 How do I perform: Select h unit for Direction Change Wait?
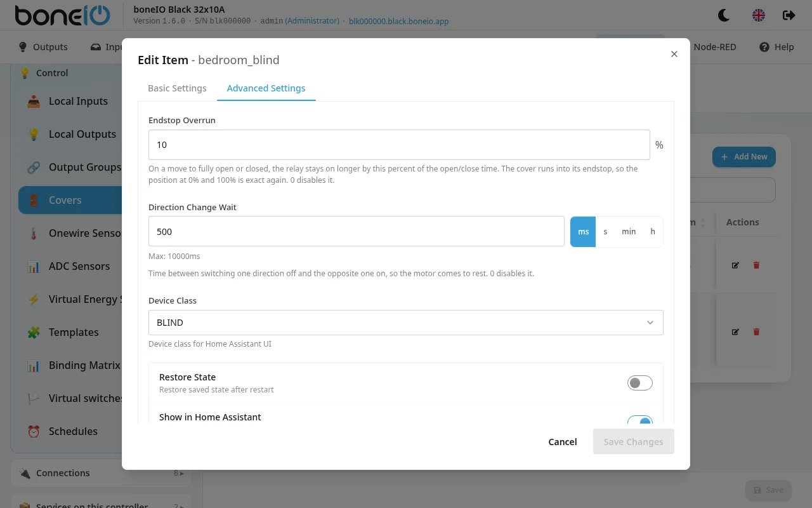click(653, 231)
